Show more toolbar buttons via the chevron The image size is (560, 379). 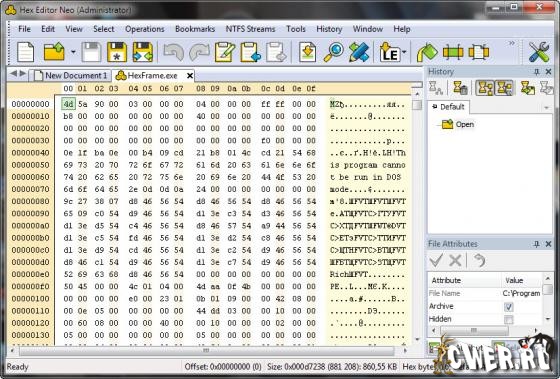click(x=512, y=43)
